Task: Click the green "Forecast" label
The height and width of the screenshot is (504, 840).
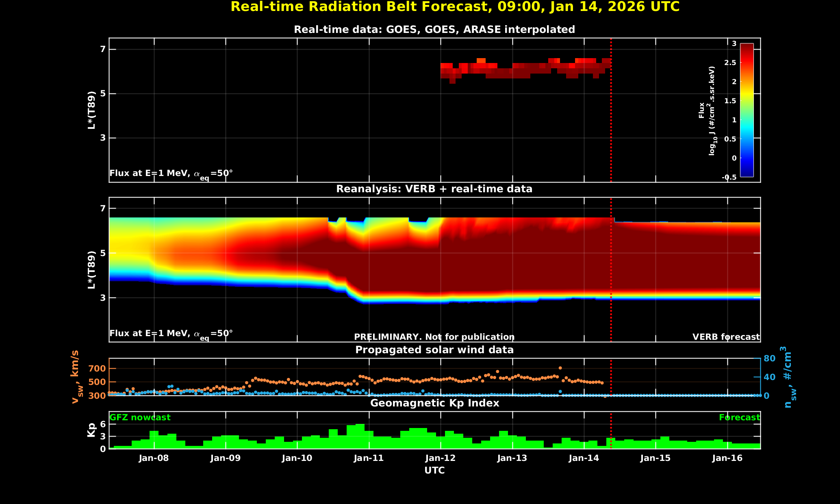Action: pyautogui.click(x=739, y=417)
